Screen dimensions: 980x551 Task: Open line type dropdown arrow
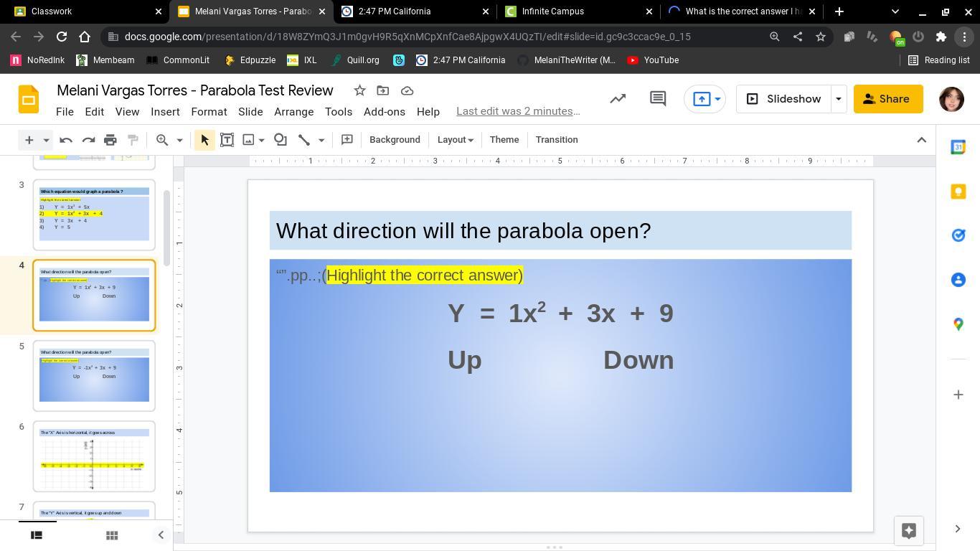point(321,140)
